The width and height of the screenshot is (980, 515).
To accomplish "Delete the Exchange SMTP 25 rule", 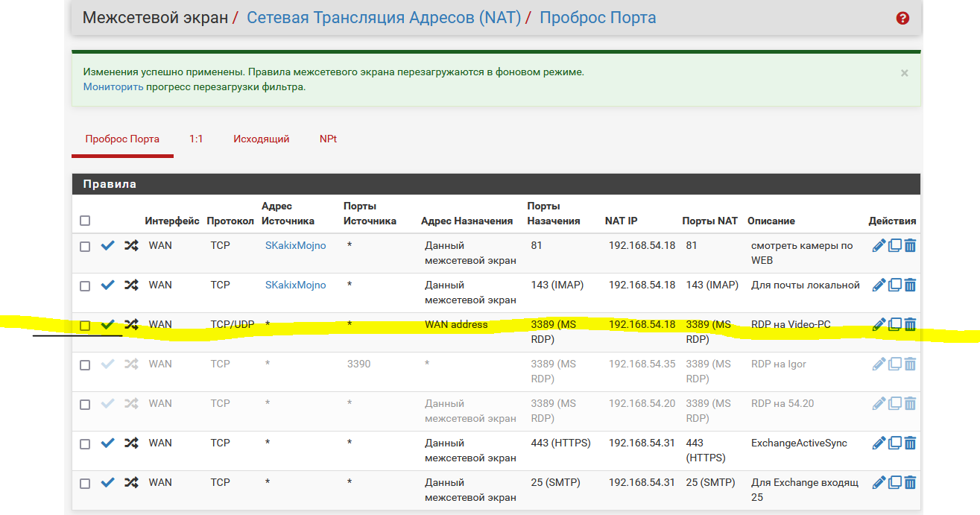I will coord(910,482).
